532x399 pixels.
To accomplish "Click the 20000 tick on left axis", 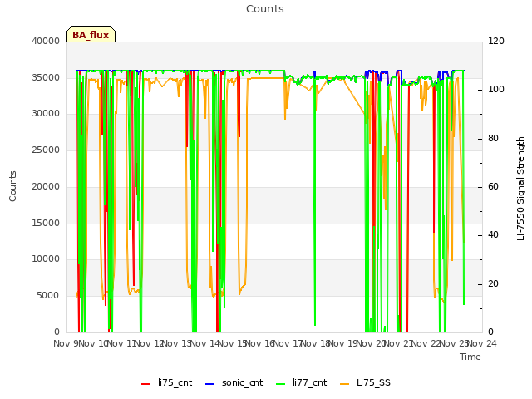I will tap(46, 186).
